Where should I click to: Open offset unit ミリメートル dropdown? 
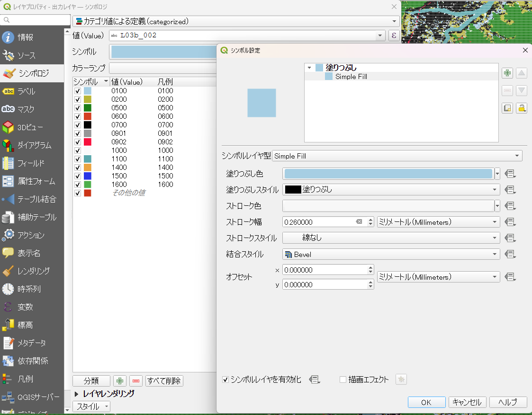(x=438, y=277)
